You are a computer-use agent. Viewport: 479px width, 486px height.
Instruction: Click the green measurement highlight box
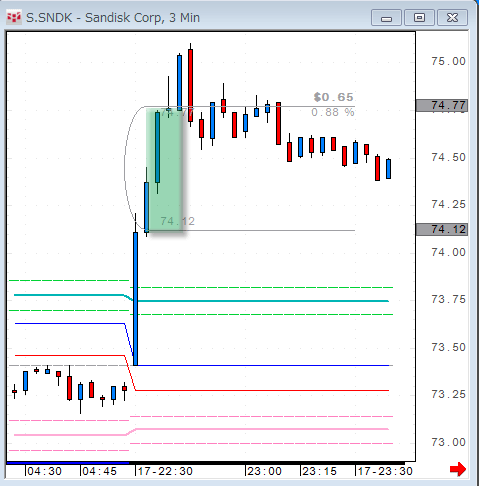[x=164, y=170]
